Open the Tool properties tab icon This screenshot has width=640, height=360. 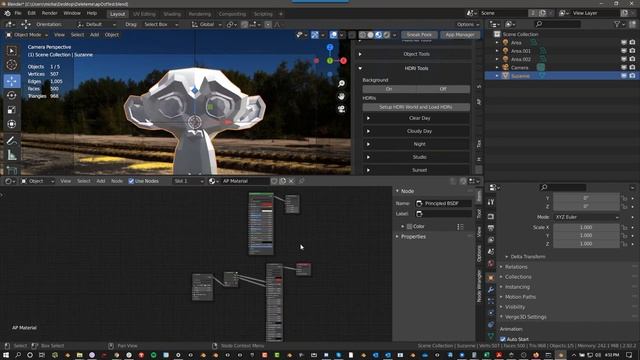click(491, 202)
